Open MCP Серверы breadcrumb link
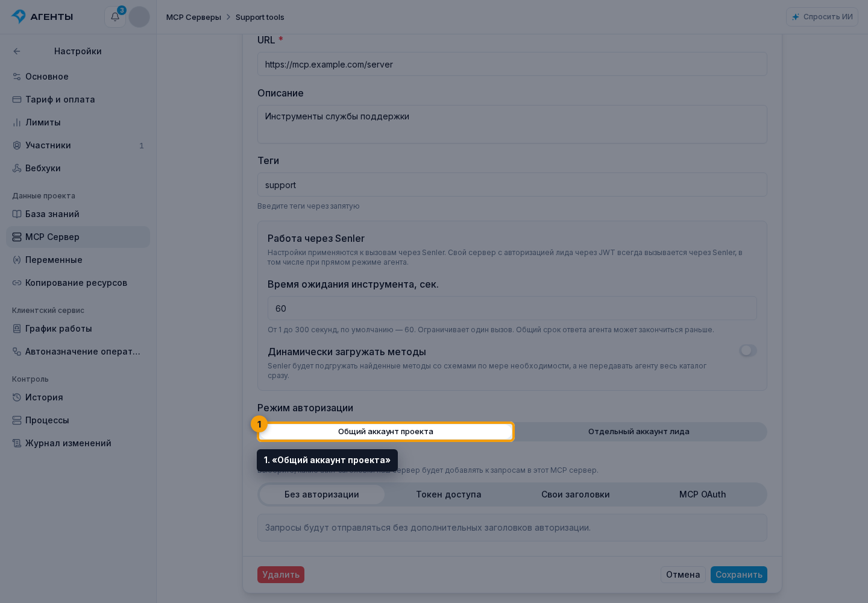 [193, 17]
